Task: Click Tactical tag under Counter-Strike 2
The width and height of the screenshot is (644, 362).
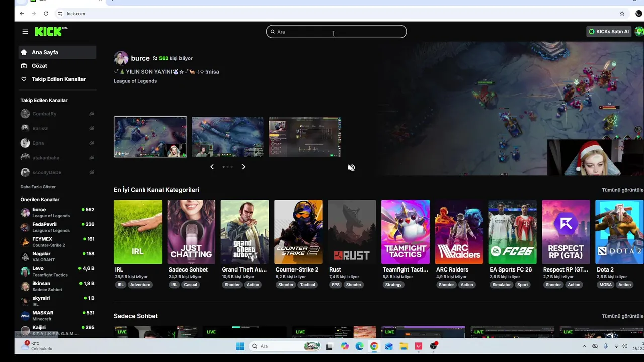Action: tap(307, 285)
